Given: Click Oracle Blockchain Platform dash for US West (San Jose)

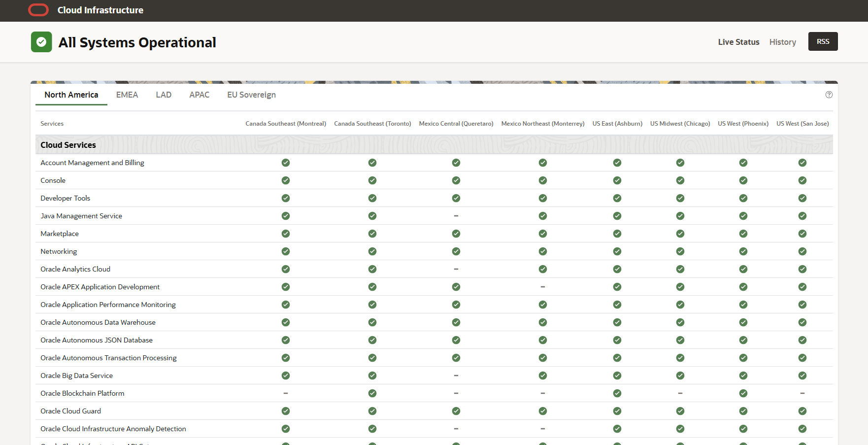Looking at the screenshot, I should pos(802,393).
